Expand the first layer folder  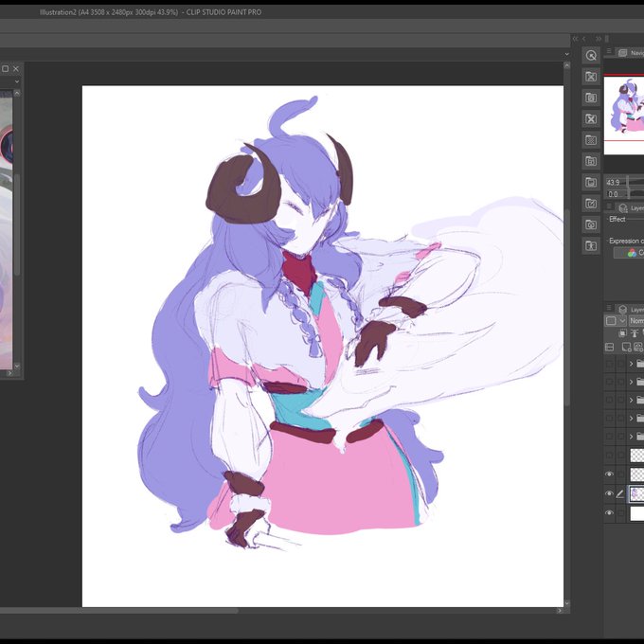632,364
